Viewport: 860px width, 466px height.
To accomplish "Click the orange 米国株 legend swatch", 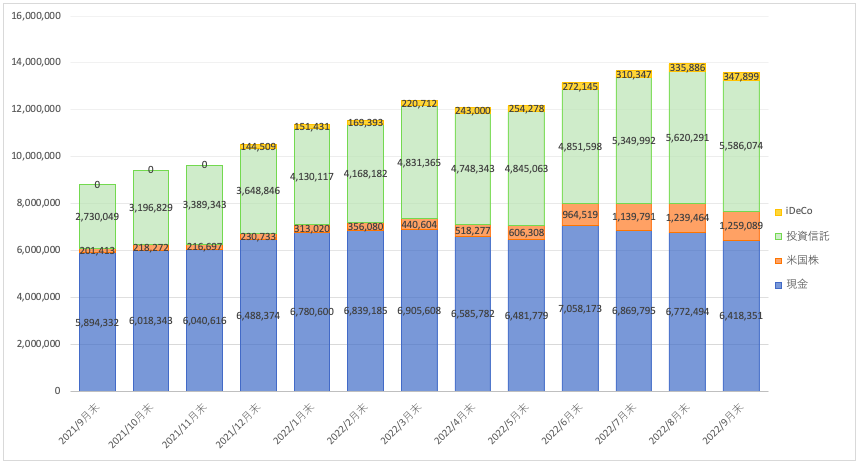I will click(x=779, y=258).
